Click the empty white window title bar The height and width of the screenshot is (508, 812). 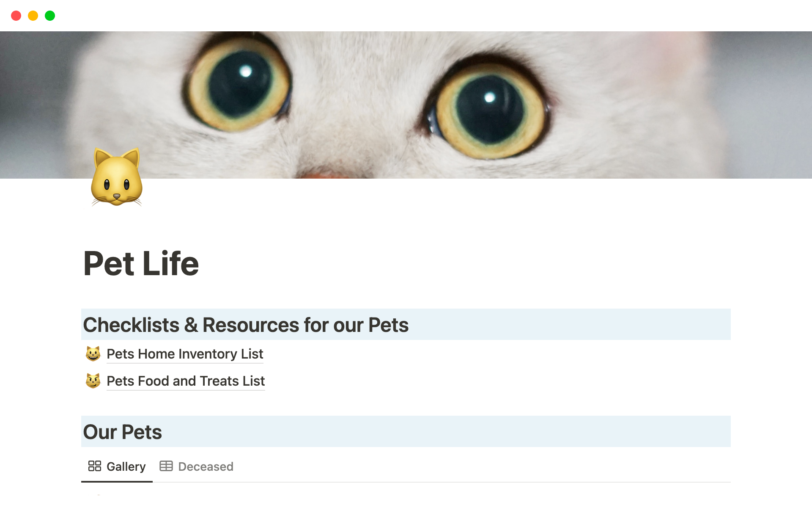coord(406,16)
